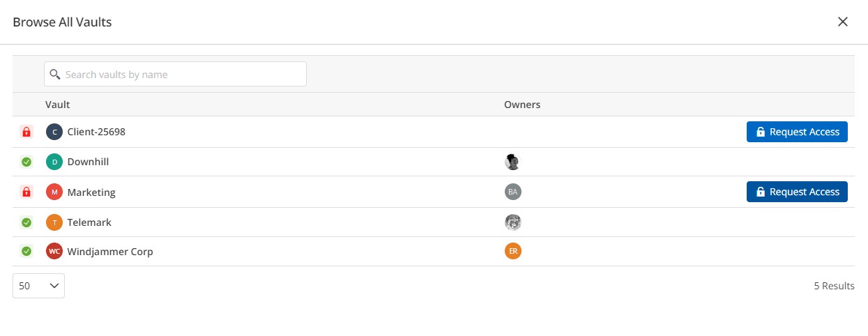Click the green checkmark status beside Telemark
The width and height of the screenshot is (868, 336).
coord(26,222)
